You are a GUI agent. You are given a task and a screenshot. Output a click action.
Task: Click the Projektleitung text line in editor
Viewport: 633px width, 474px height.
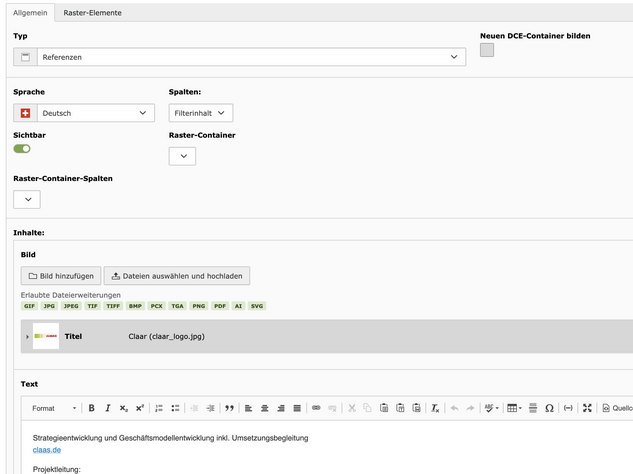[x=57, y=469]
